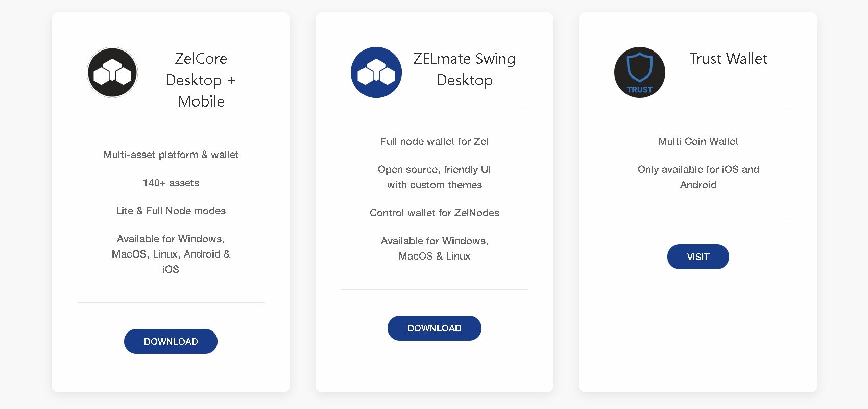868x409 pixels.
Task: Click ZELmate's Windows, MacOS & Linux text
Action: [x=434, y=248]
